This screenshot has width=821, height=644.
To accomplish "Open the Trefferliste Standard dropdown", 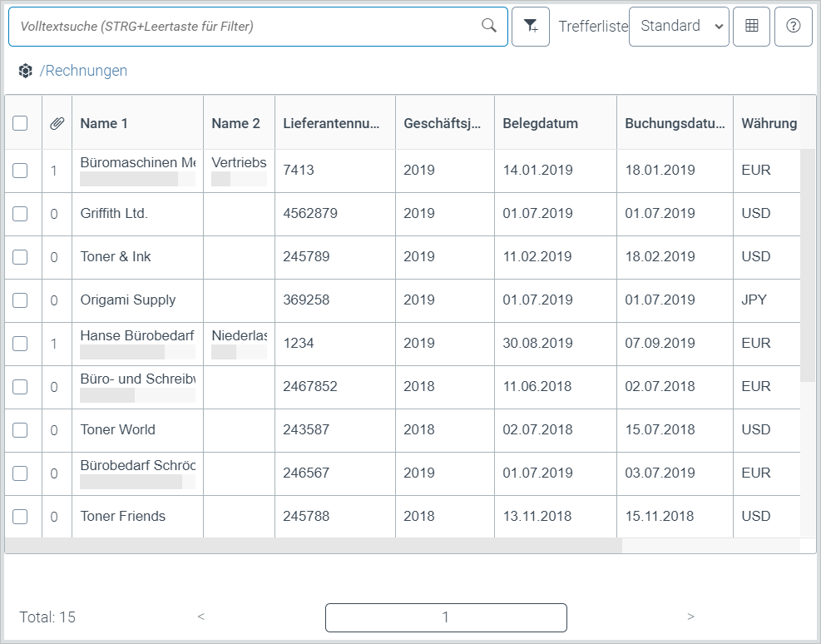I will click(x=679, y=27).
